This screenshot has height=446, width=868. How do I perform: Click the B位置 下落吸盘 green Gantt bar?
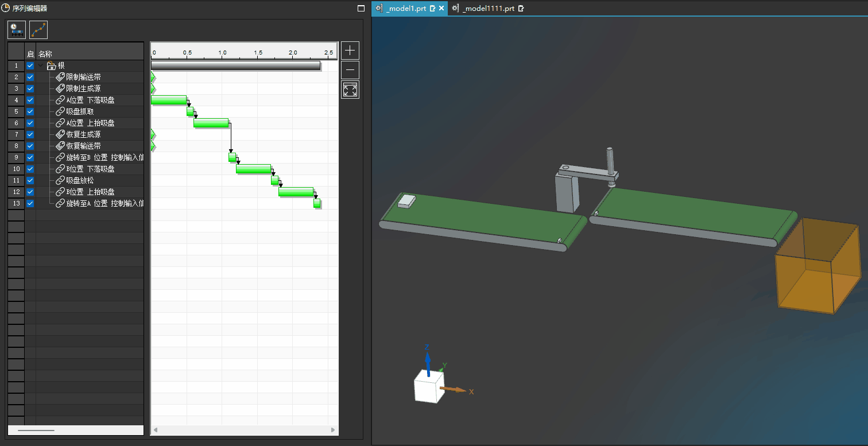tap(253, 169)
